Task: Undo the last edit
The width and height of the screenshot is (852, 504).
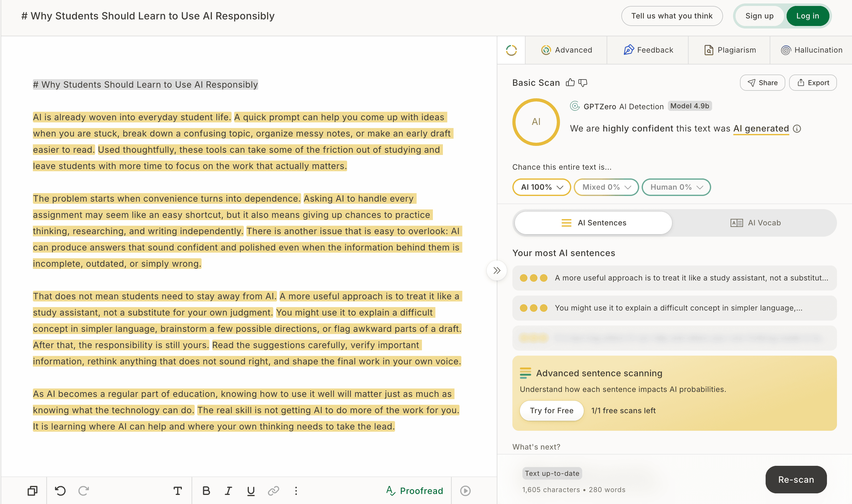Action: [60, 491]
